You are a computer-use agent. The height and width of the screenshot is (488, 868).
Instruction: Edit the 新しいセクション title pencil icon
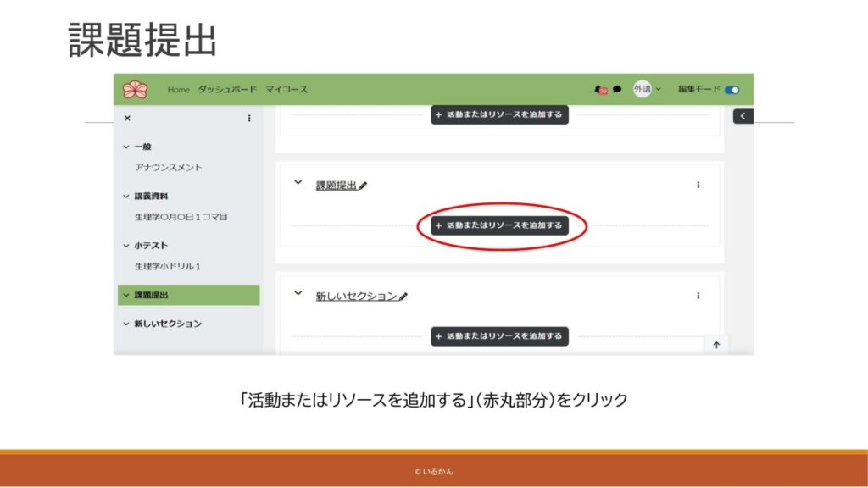tap(403, 297)
